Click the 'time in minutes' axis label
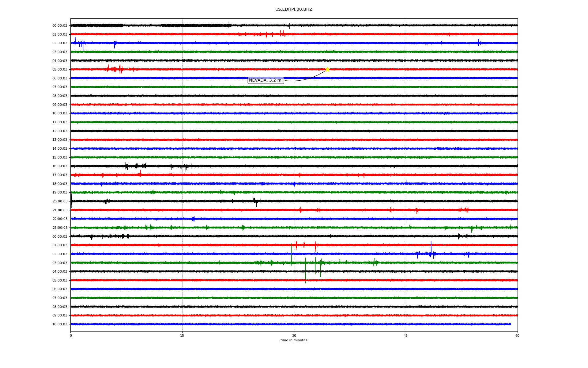This screenshot has height=368, width=588. tap(293, 340)
